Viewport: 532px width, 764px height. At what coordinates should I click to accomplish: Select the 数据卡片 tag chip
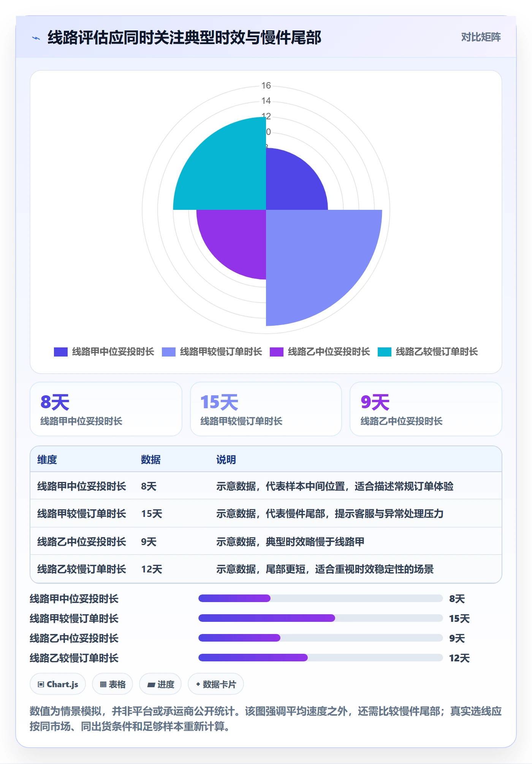click(x=216, y=684)
